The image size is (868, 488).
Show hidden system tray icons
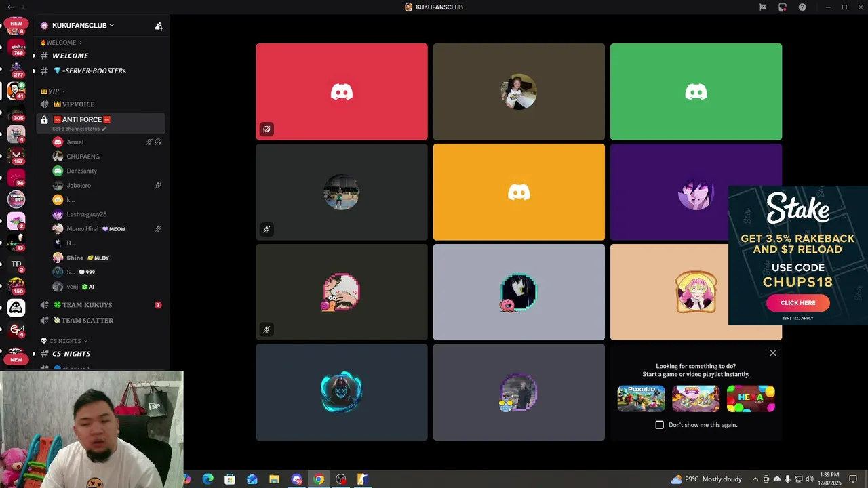(x=755, y=479)
